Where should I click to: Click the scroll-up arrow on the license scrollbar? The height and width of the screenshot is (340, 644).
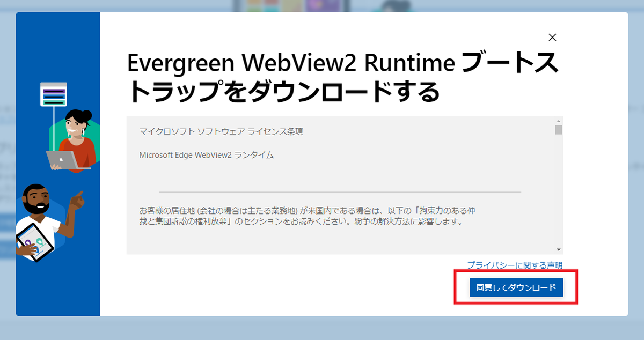[559, 122]
